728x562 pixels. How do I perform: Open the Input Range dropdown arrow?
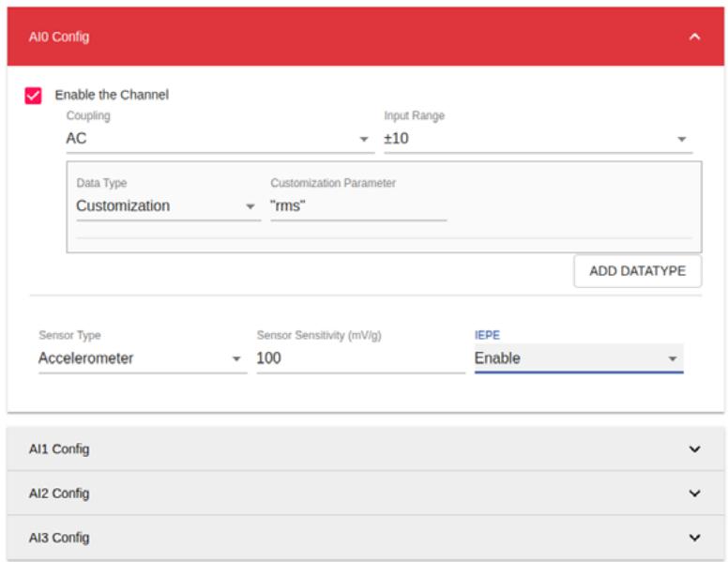[682, 140]
